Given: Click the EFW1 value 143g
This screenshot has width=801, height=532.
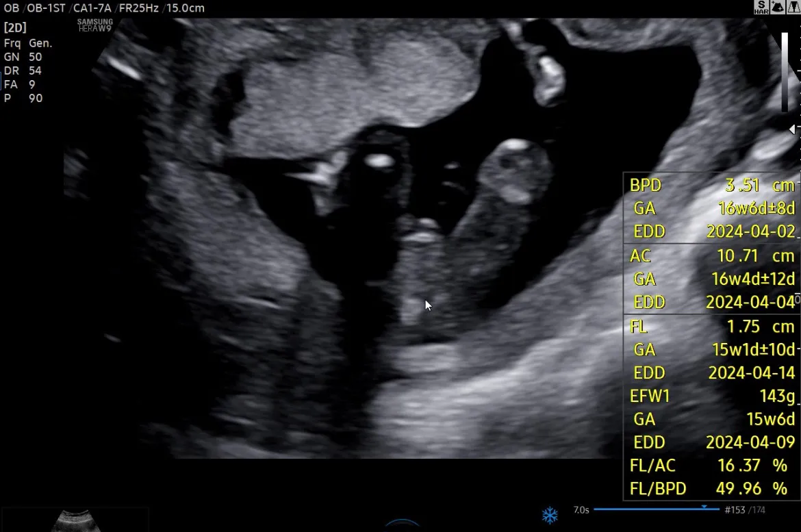Looking at the screenshot, I should 777,396.
